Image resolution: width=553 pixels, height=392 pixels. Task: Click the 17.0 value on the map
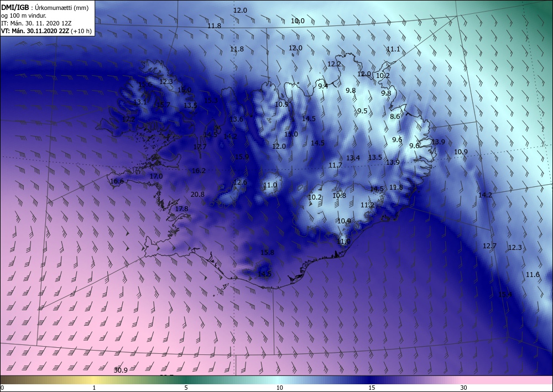point(156,176)
